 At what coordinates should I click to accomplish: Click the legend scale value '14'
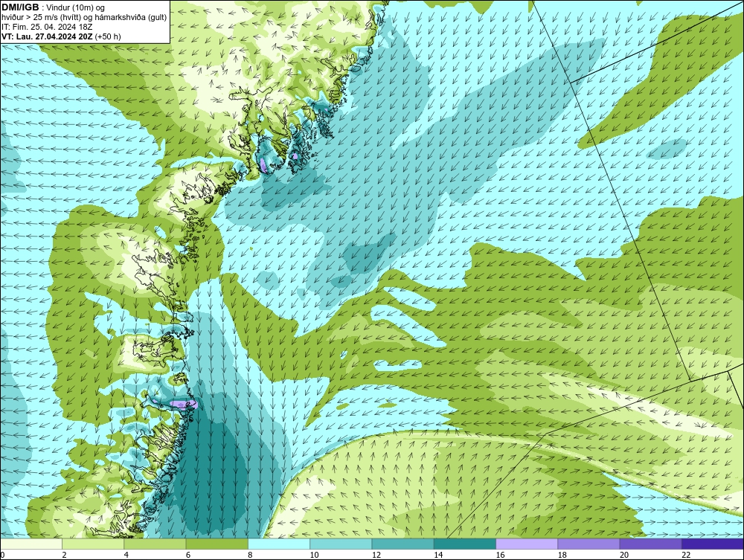pyautogui.click(x=438, y=555)
